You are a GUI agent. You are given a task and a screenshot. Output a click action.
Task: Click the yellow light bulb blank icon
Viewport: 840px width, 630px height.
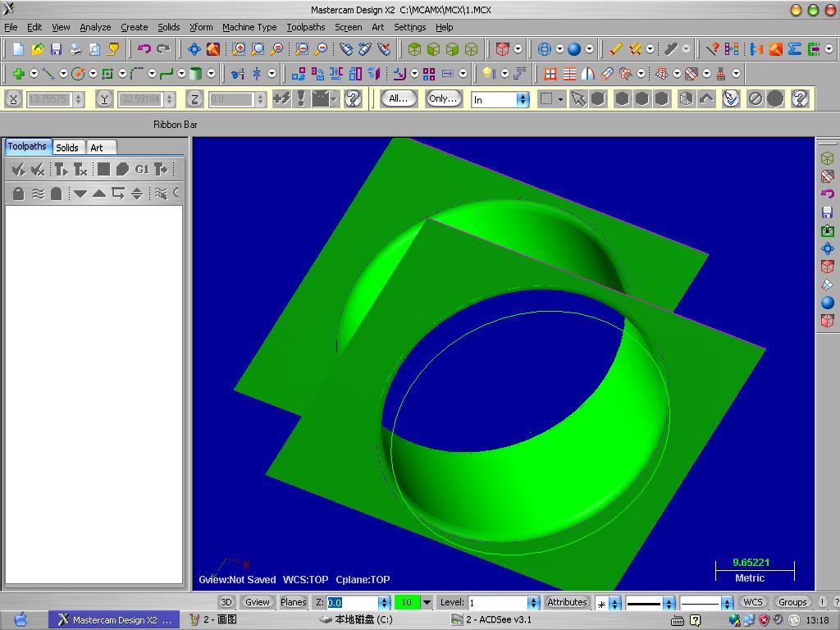tap(489, 74)
